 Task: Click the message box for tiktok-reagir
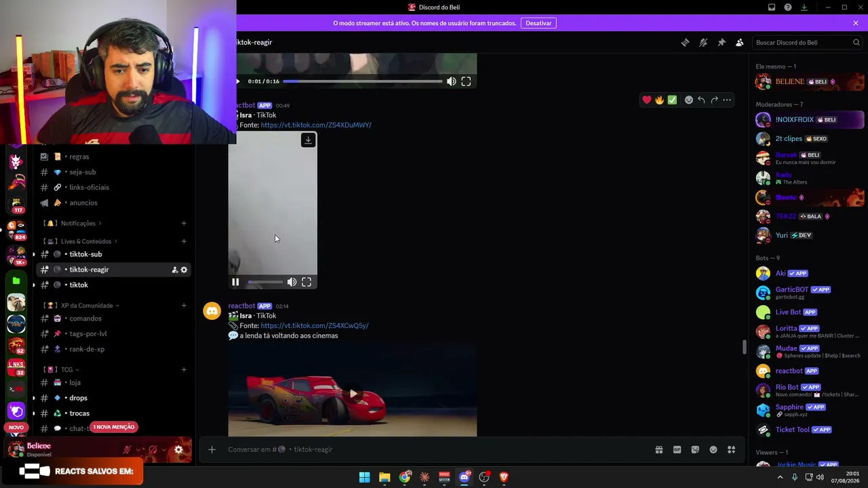[x=434, y=449]
